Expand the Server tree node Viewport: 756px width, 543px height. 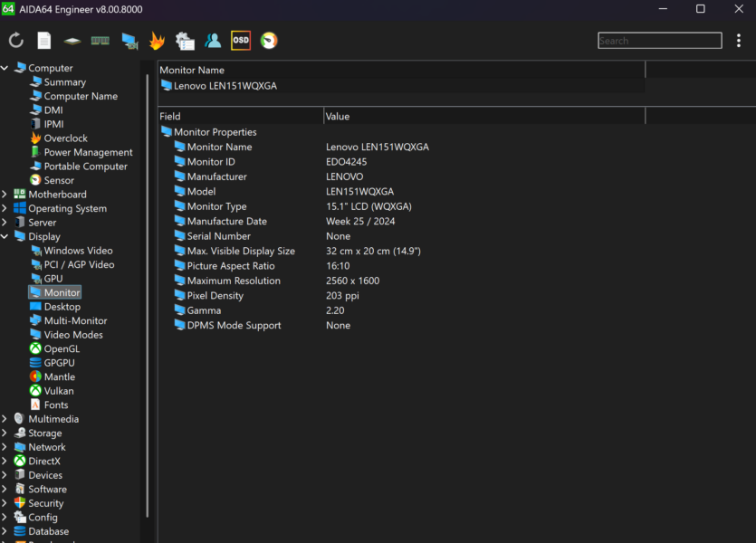(5, 222)
